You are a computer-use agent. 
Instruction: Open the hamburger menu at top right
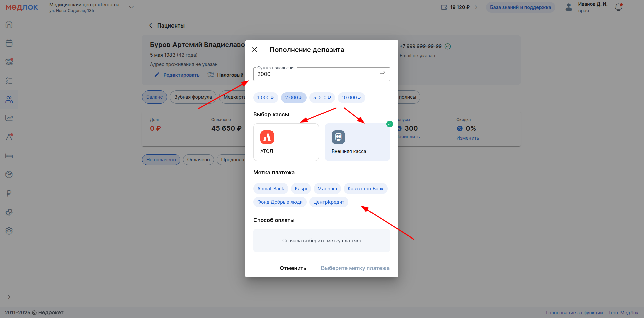tap(634, 7)
